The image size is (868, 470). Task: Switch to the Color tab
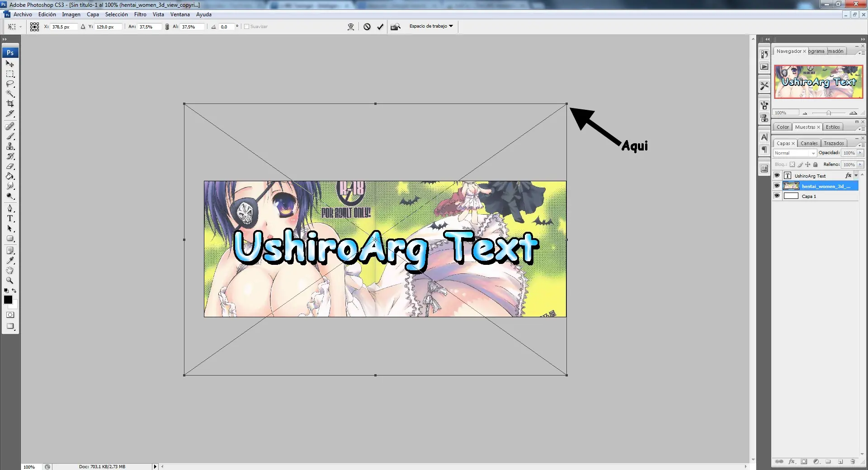coord(783,127)
